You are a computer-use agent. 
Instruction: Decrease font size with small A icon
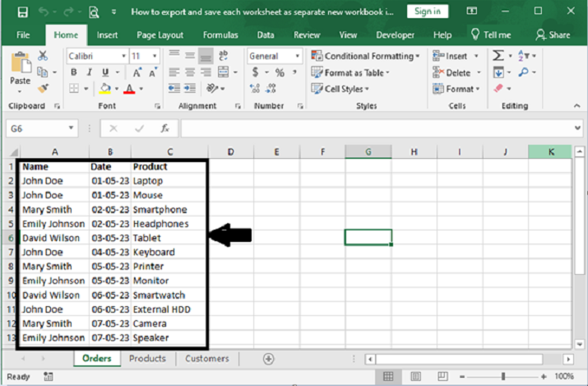153,72
